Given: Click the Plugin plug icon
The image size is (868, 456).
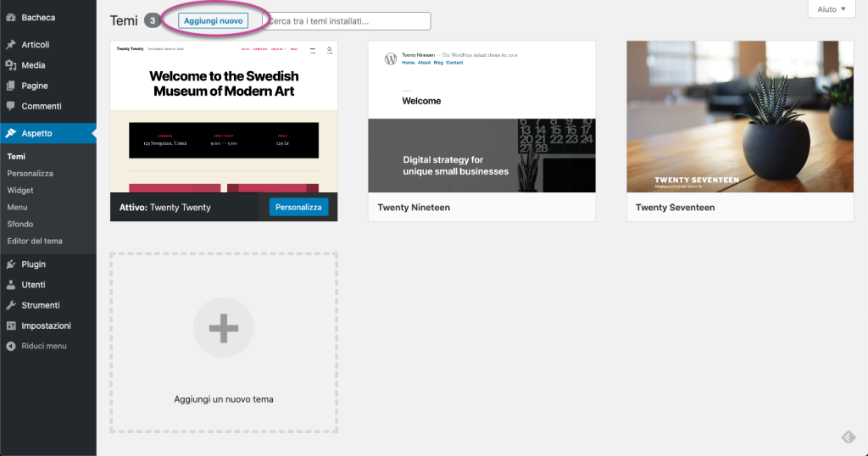Looking at the screenshot, I should coord(10,264).
